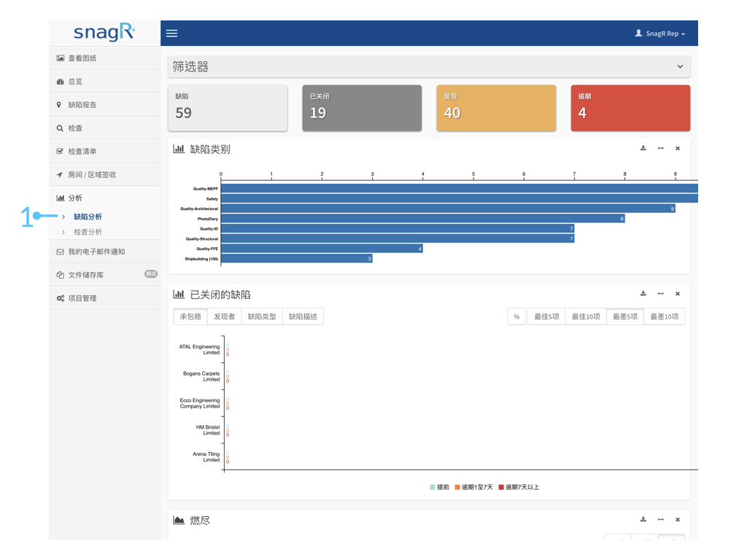Image resolution: width=747 pixels, height=560 pixels.
Task: Open the SnagR Rep user dropdown
Action: pos(659,34)
